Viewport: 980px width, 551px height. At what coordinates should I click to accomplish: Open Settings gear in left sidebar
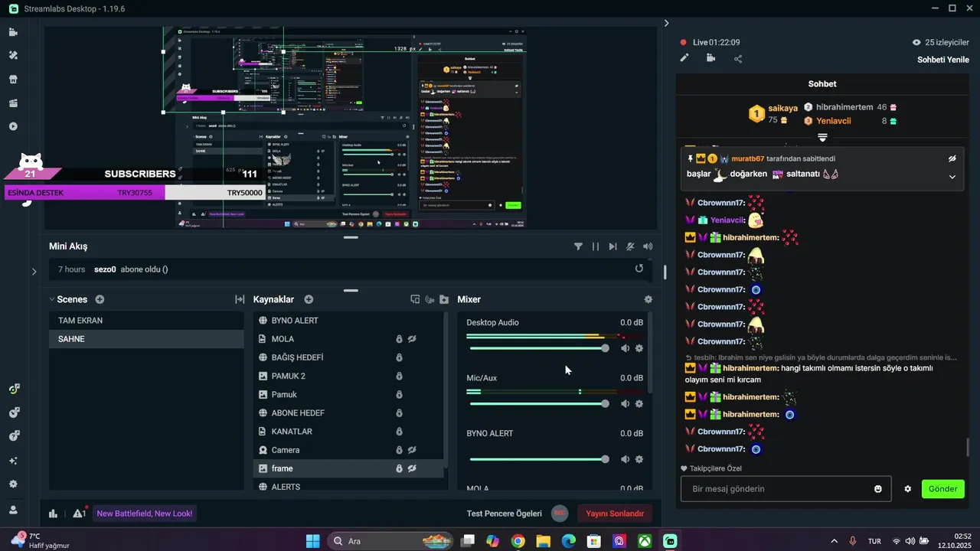coord(13,484)
